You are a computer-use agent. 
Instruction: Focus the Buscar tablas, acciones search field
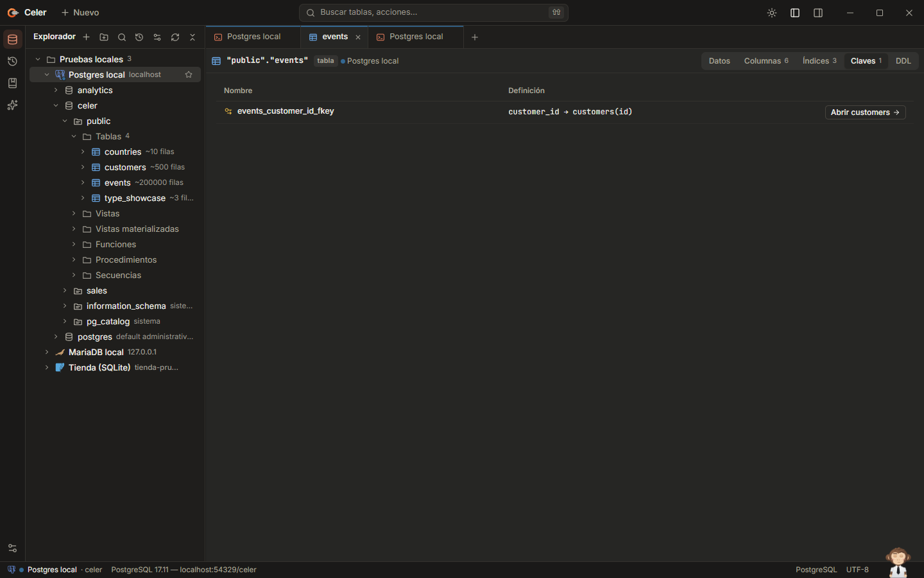pos(433,13)
